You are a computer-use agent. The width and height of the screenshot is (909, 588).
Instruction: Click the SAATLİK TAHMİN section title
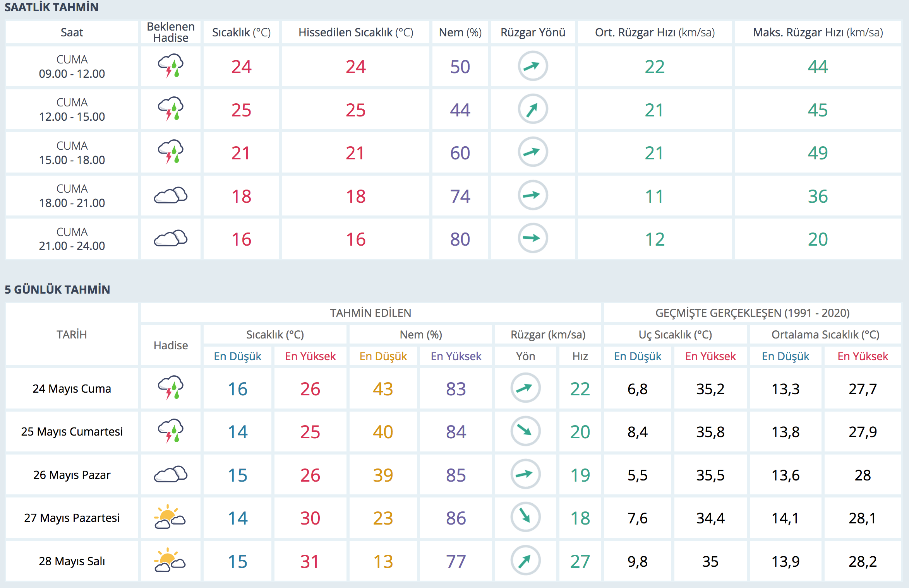point(51,7)
